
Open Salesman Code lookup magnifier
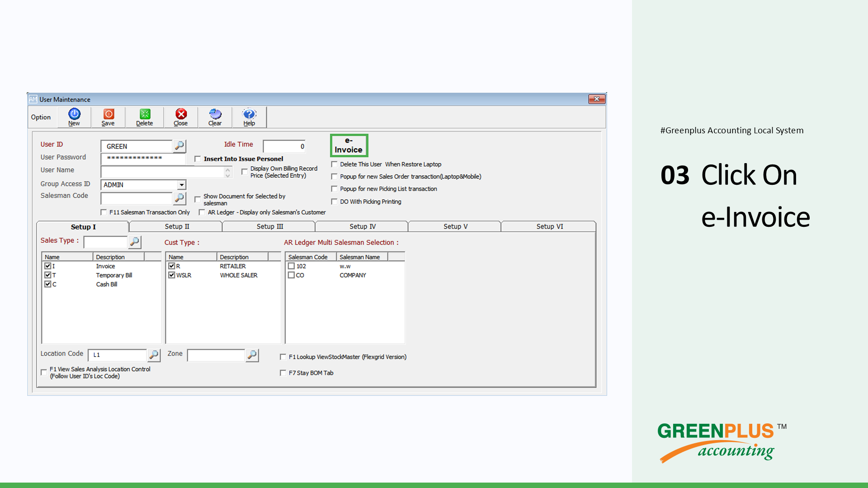179,198
